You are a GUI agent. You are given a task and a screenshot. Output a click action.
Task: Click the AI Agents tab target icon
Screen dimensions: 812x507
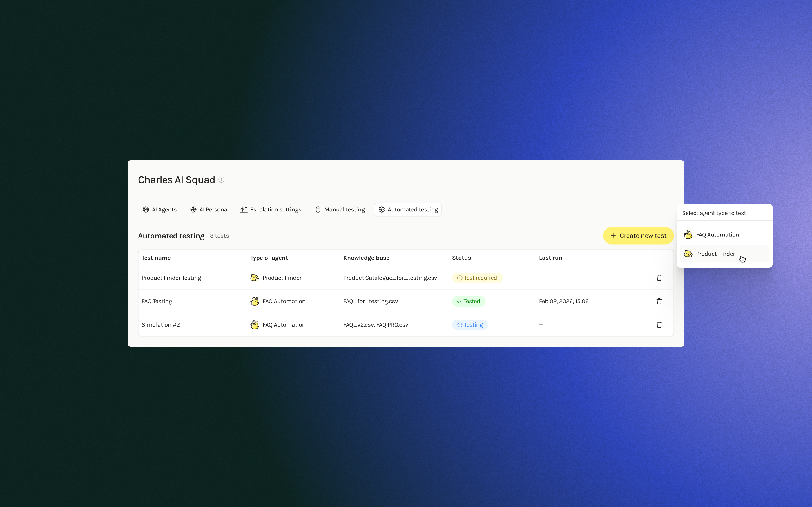pos(146,209)
